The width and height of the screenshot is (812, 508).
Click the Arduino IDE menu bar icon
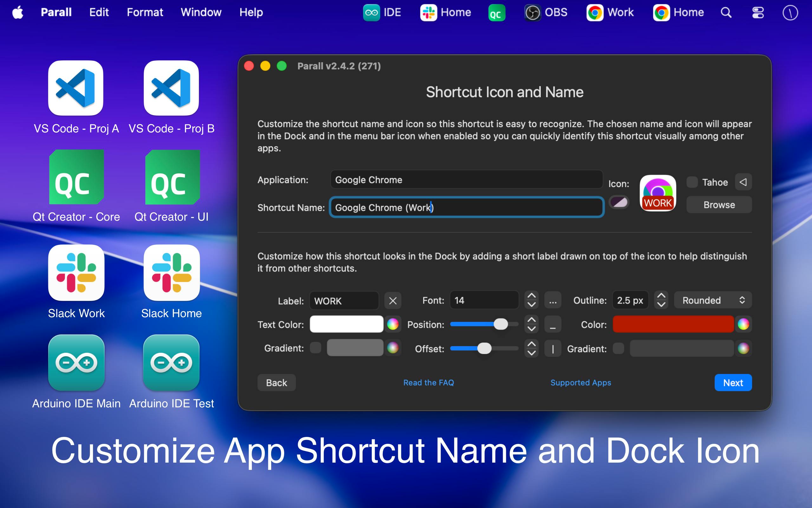coord(382,13)
